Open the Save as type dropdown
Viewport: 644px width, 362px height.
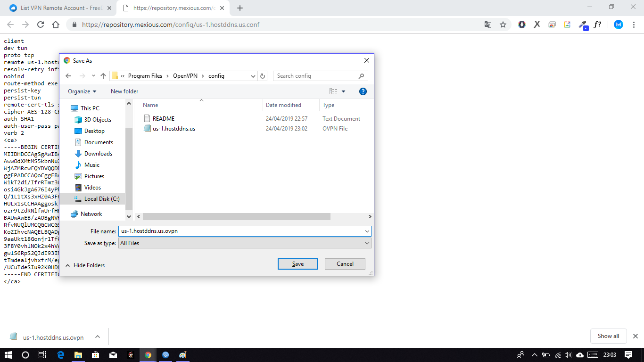(x=367, y=243)
